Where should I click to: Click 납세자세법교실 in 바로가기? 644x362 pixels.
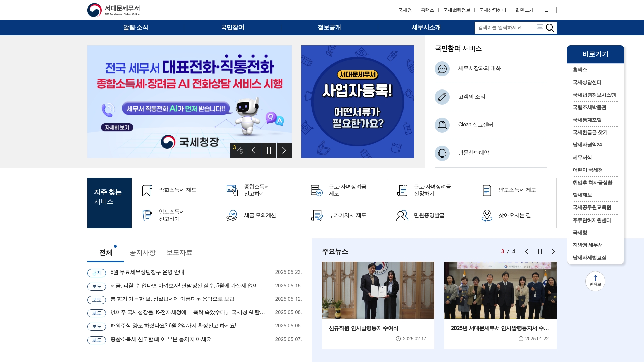click(x=589, y=258)
